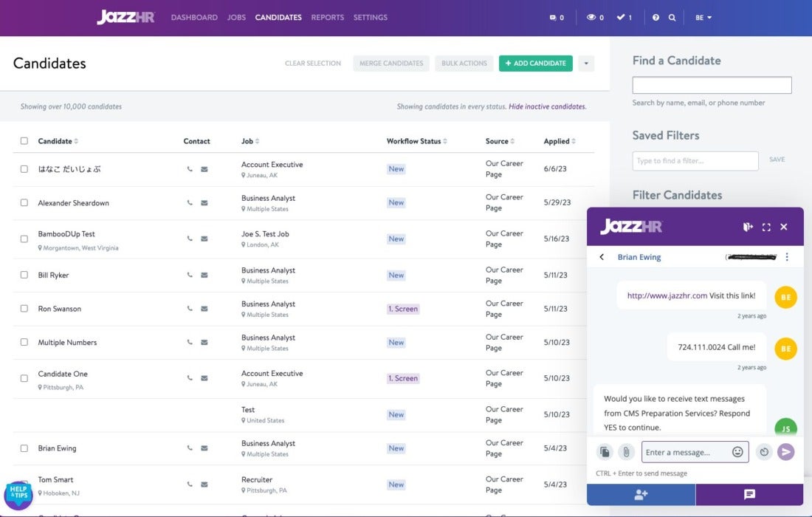Click the attachment paperclip in chat
The image size is (812, 517).
[x=626, y=452]
